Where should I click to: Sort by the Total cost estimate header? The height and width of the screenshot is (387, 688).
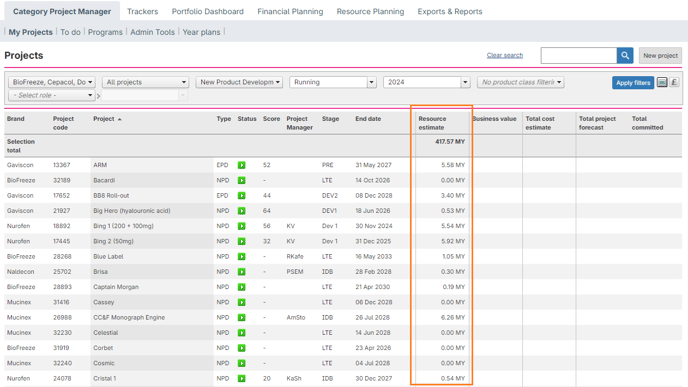click(x=540, y=123)
